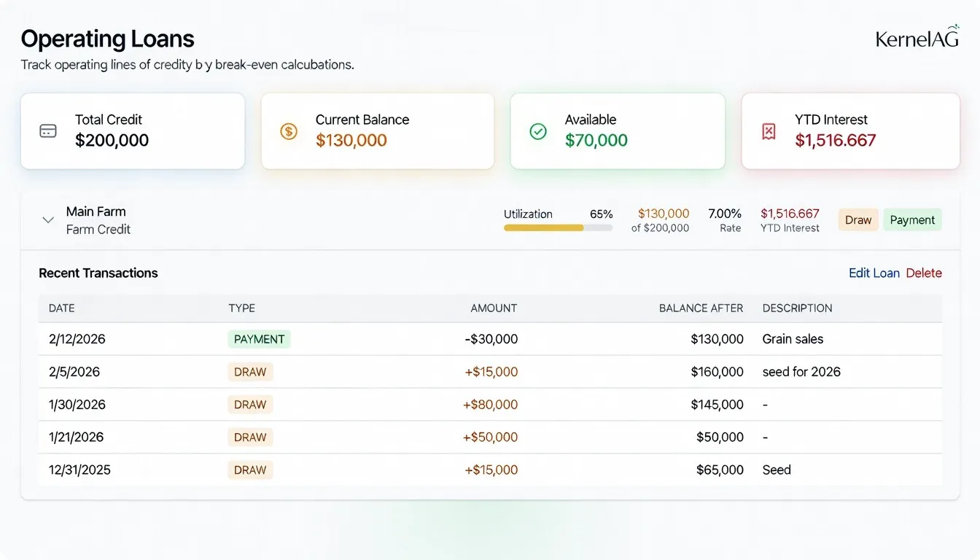Click the BALANCE AFTER column header
Image resolution: width=980 pixels, height=560 pixels.
click(701, 308)
